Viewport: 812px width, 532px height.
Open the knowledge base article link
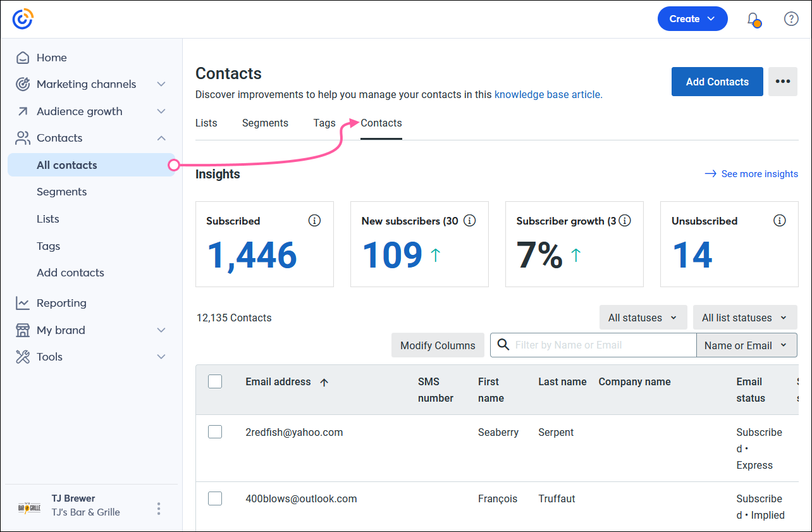pos(548,95)
